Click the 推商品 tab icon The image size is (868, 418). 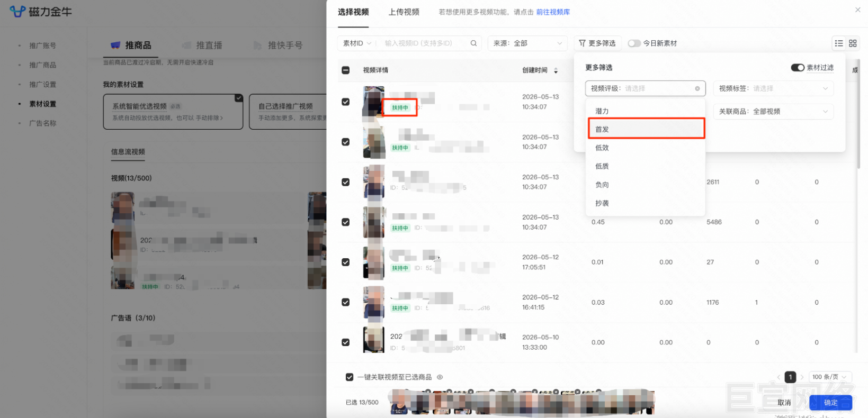[x=115, y=46]
